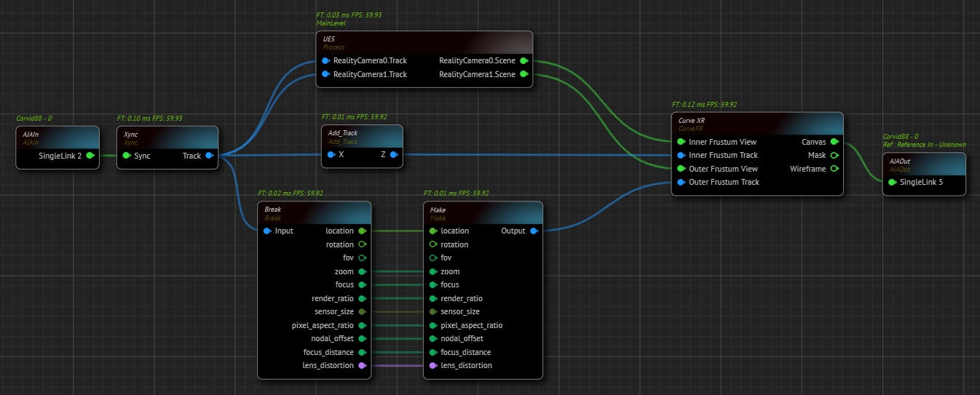Select the RealityCamera1.Scene output pin on UE5
Screen dimensions: 980x395
[x=523, y=74]
